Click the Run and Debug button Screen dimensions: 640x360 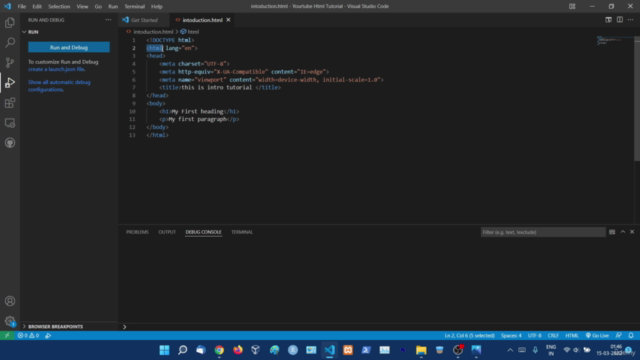click(69, 47)
